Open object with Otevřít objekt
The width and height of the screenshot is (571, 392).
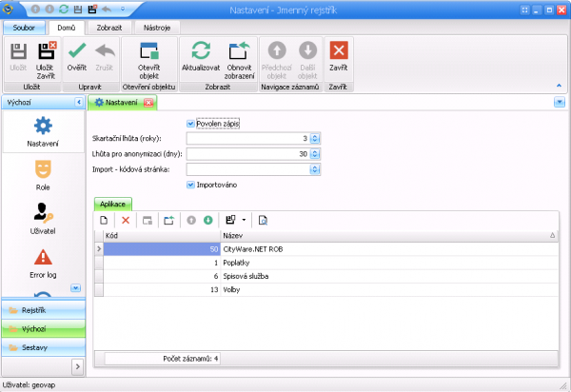click(148, 58)
